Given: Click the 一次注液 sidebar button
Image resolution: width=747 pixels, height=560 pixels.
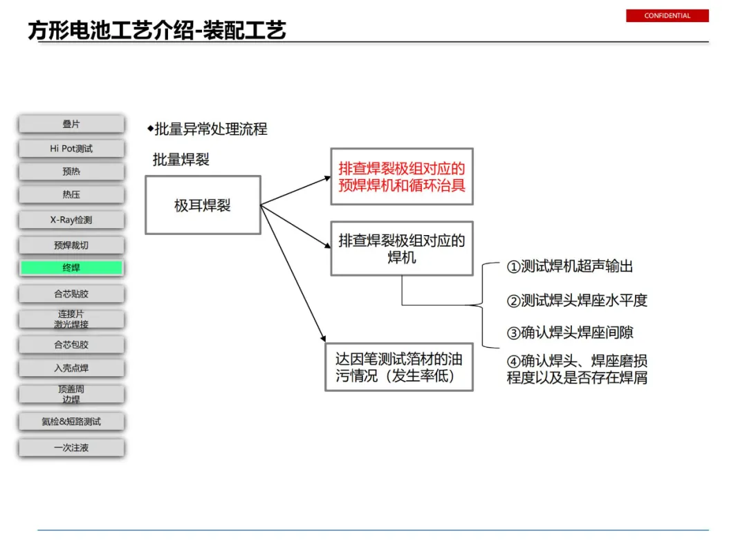Looking at the screenshot, I should point(71,447).
